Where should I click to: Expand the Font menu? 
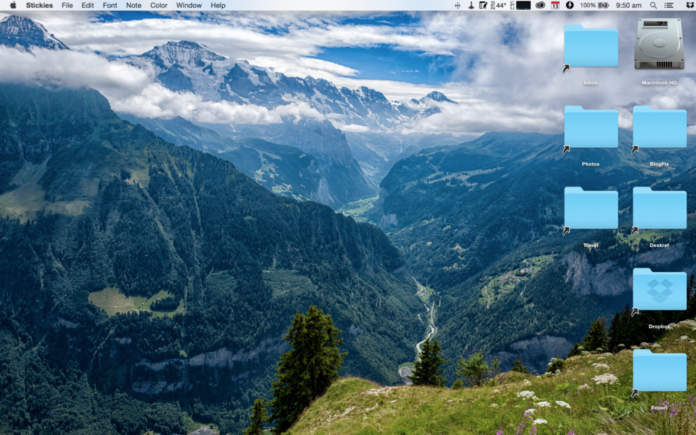(110, 5)
